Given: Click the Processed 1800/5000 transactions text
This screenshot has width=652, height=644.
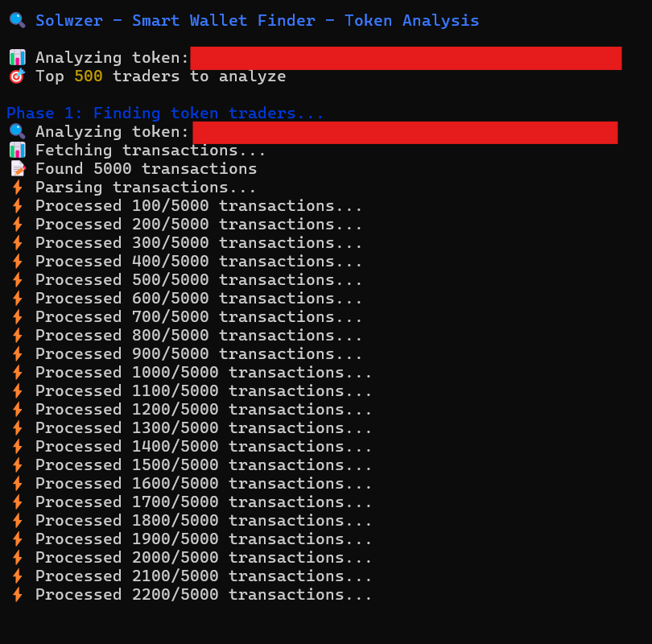Looking at the screenshot, I should click(x=204, y=520).
